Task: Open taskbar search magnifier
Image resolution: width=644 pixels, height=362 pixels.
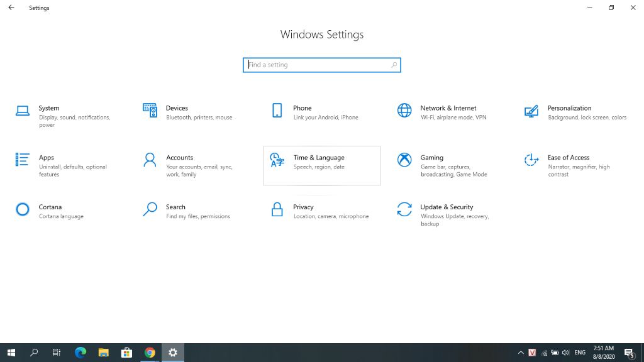Action: (34, 353)
